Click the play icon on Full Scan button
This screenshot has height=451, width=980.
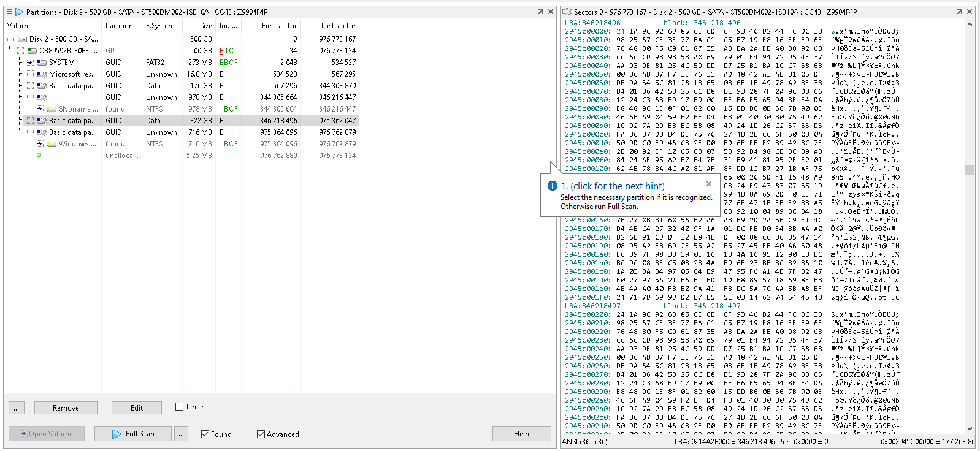pyautogui.click(x=117, y=434)
